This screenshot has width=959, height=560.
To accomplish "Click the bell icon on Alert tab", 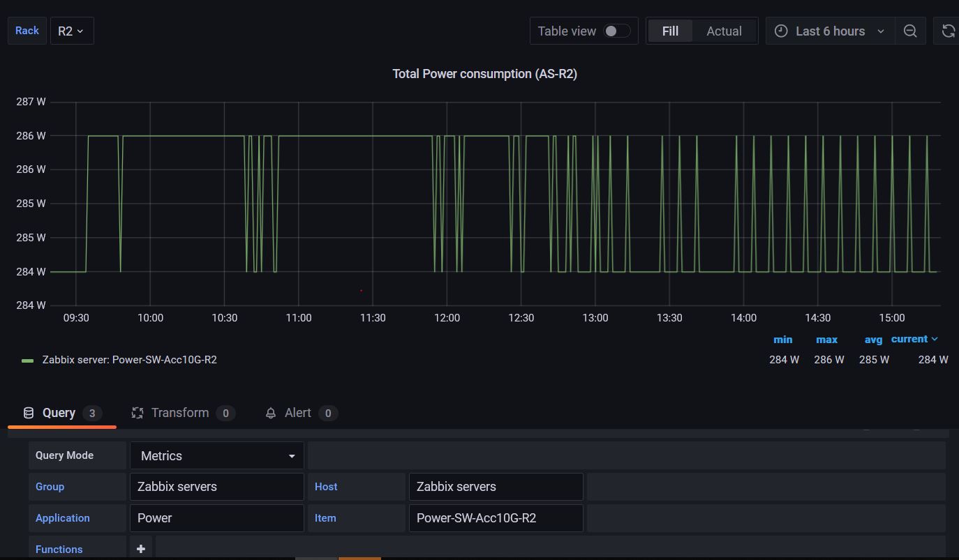I will (271, 413).
